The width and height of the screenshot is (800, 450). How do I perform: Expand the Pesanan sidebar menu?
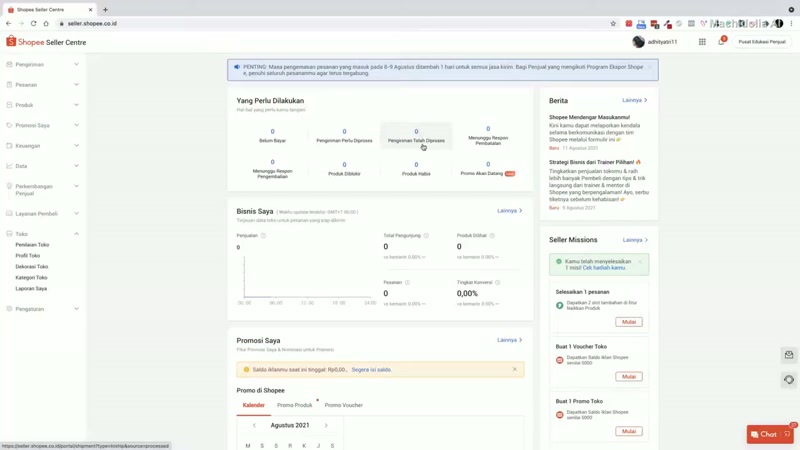(x=43, y=85)
